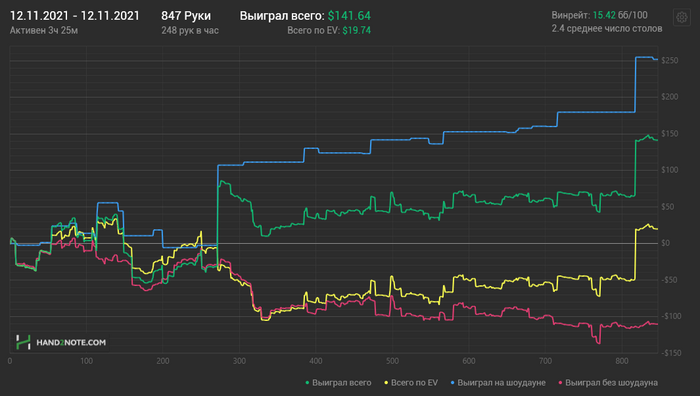Viewport: 700px width, 396px height.
Task: Click the total winnings value $141.64
Action: point(349,16)
